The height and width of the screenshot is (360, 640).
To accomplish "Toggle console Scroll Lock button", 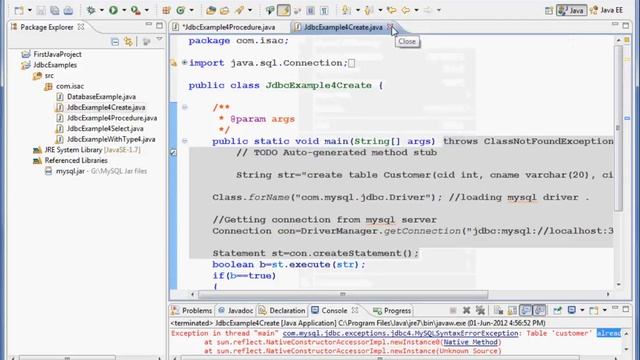I will click(512, 311).
